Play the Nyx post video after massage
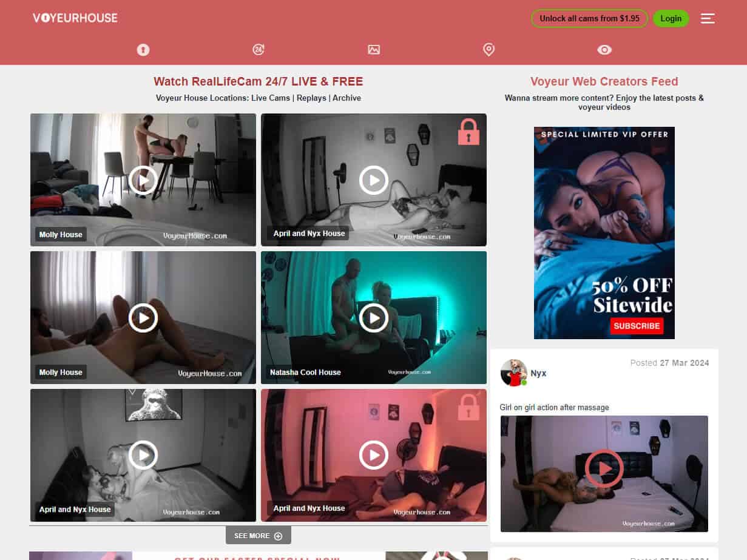This screenshot has height=560, width=747. point(604,469)
